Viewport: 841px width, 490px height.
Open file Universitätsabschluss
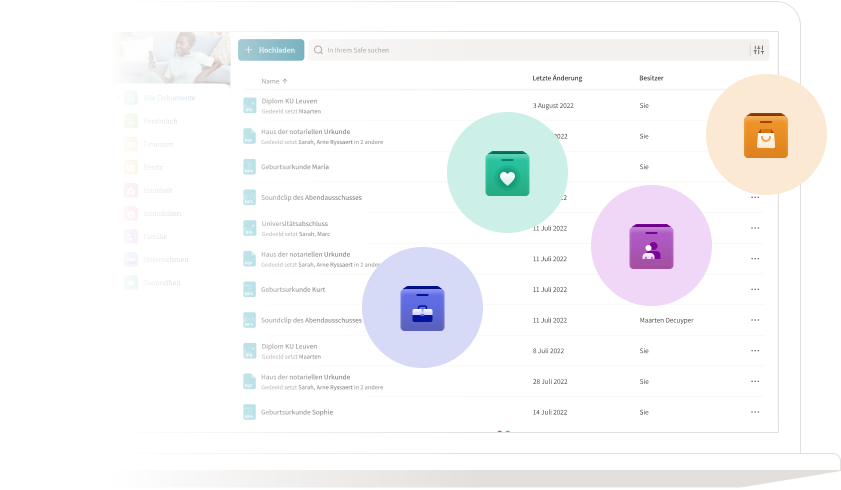click(294, 224)
